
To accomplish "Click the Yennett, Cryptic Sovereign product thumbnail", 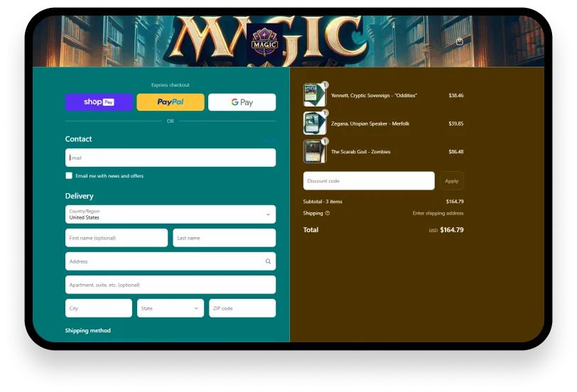I will coord(315,95).
